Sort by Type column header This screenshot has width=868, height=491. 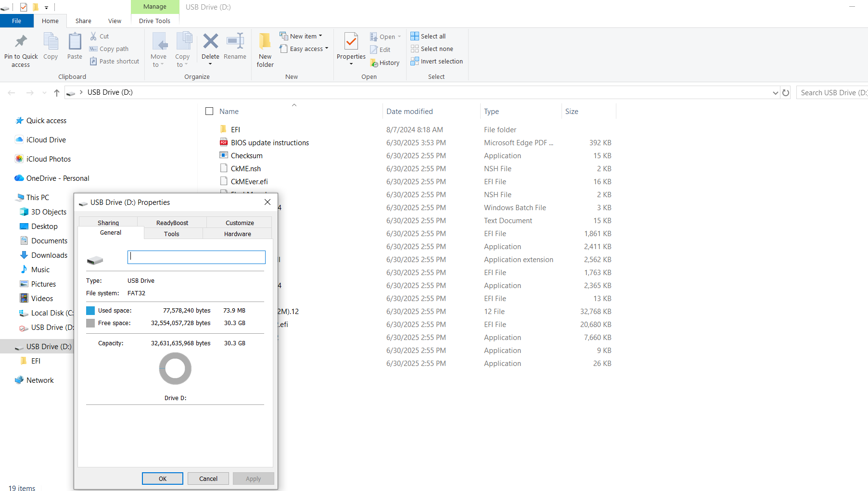tap(491, 111)
